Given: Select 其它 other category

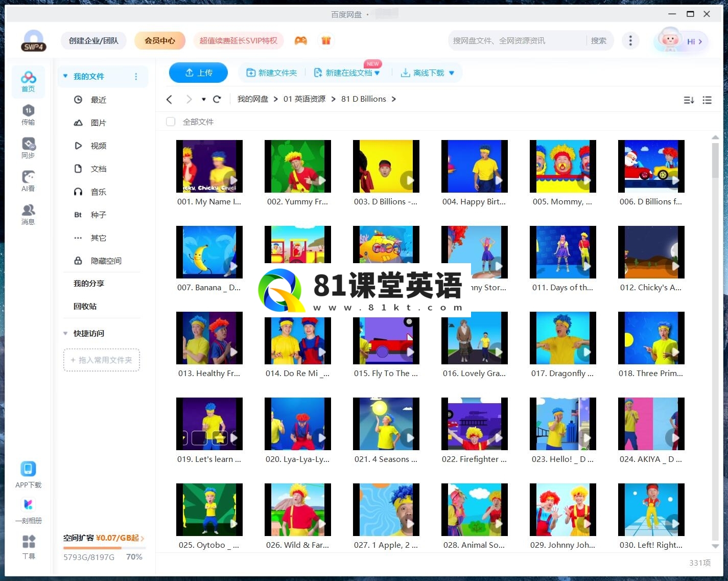Looking at the screenshot, I should pyautogui.click(x=99, y=238).
